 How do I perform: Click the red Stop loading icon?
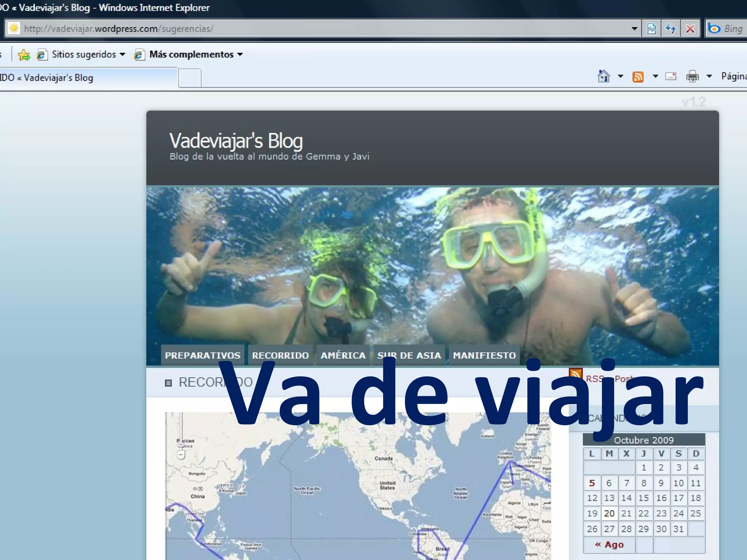pyautogui.click(x=690, y=28)
